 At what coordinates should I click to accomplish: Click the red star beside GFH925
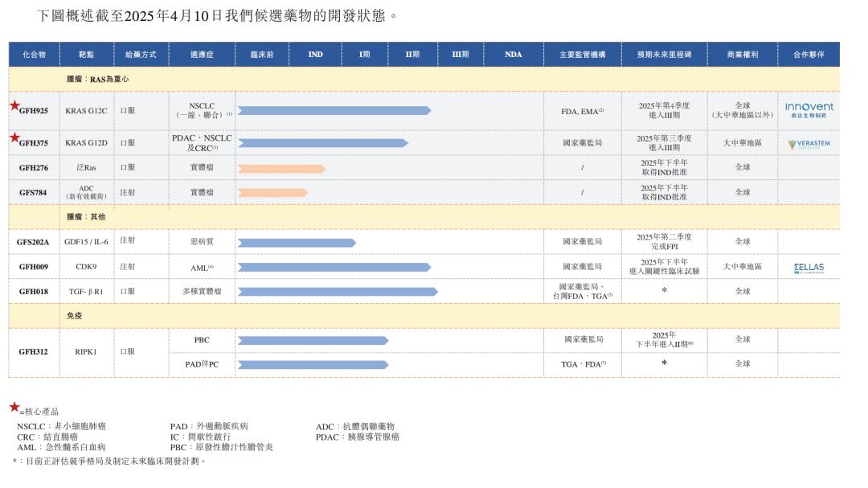[15, 105]
